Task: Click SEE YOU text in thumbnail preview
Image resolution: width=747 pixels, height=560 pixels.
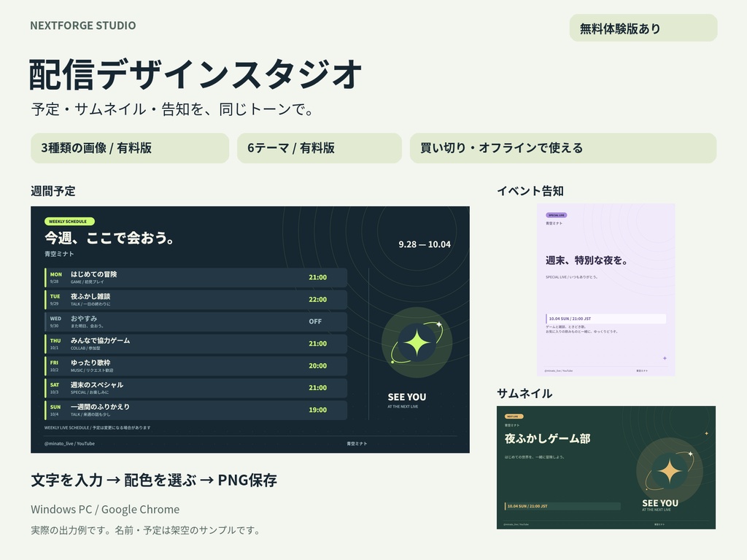Action: tap(659, 503)
